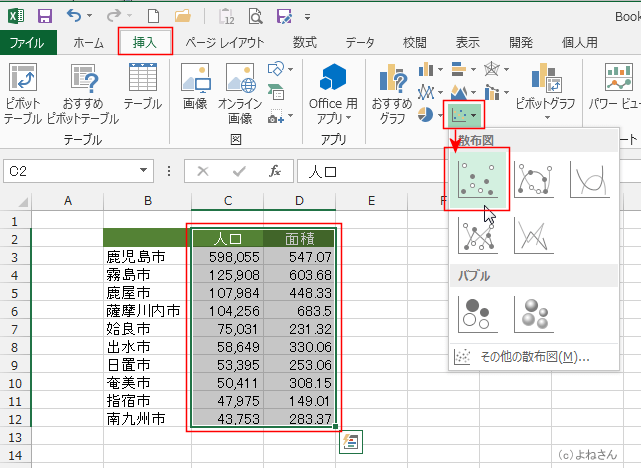
Task: Open the PivotTable button
Action: (x=24, y=92)
